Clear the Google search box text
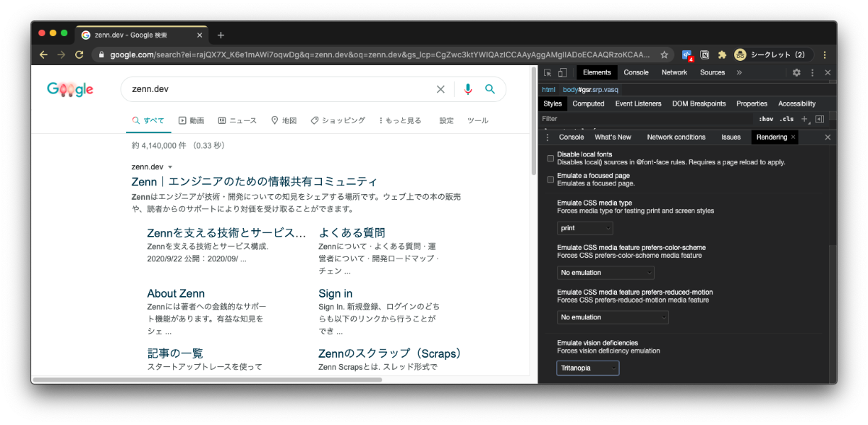 [441, 89]
